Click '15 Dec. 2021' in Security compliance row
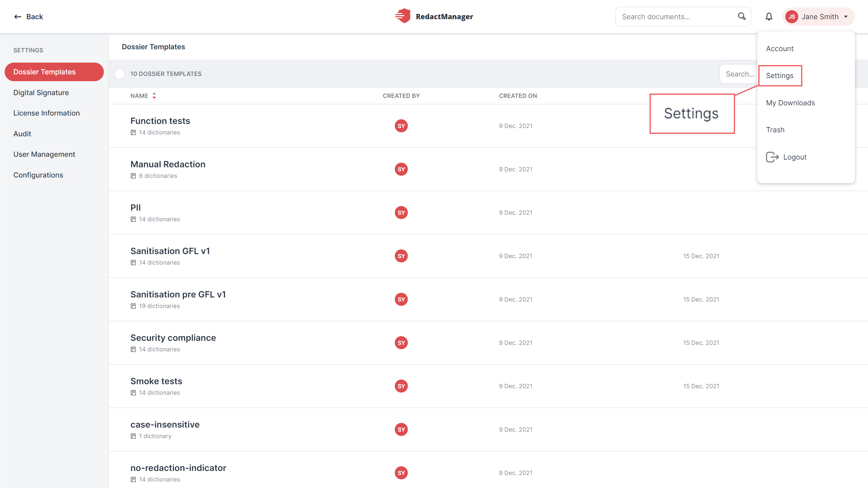The image size is (868, 488). tap(701, 343)
